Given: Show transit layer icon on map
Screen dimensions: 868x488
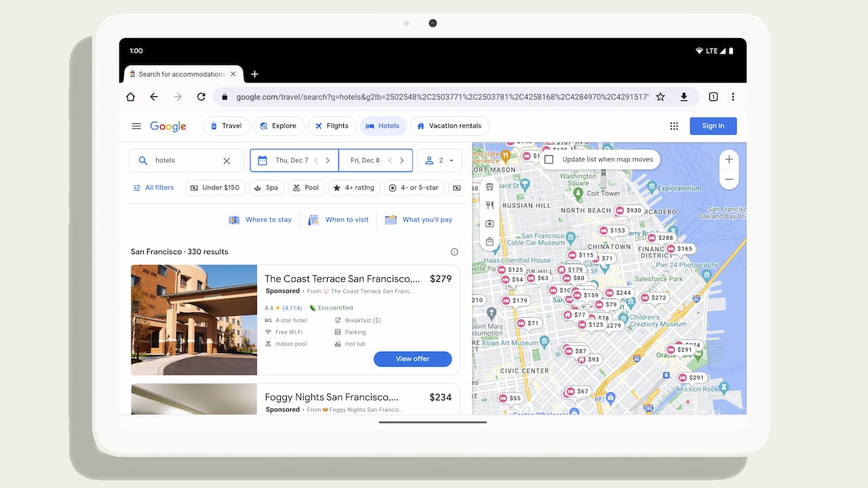Looking at the screenshot, I should (x=490, y=187).
